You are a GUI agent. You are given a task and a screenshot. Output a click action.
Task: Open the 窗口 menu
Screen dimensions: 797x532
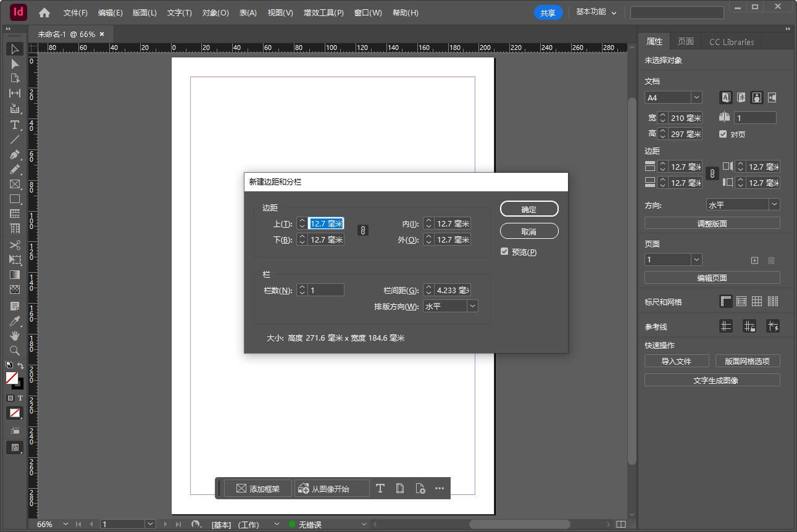pyautogui.click(x=368, y=12)
